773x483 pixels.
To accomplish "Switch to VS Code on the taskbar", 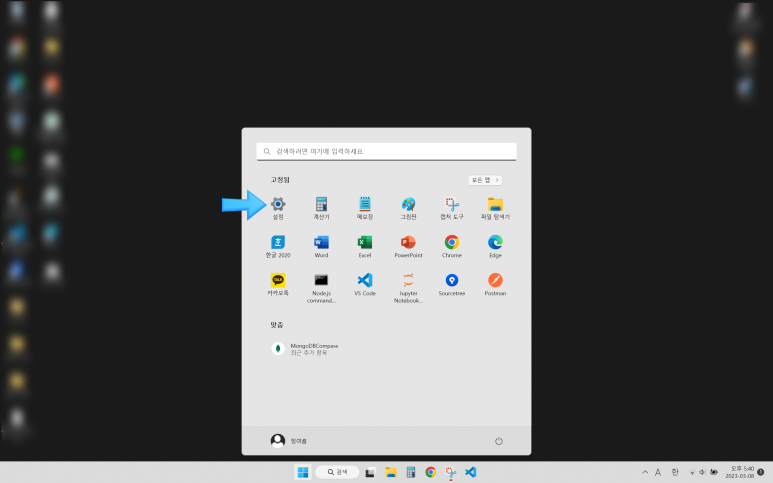I will [x=470, y=472].
